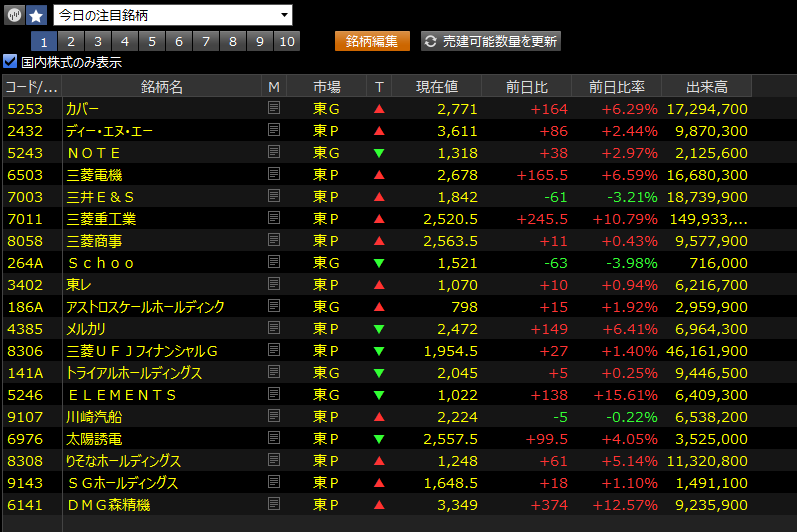Click the star favorites icon

click(x=36, y=15)
